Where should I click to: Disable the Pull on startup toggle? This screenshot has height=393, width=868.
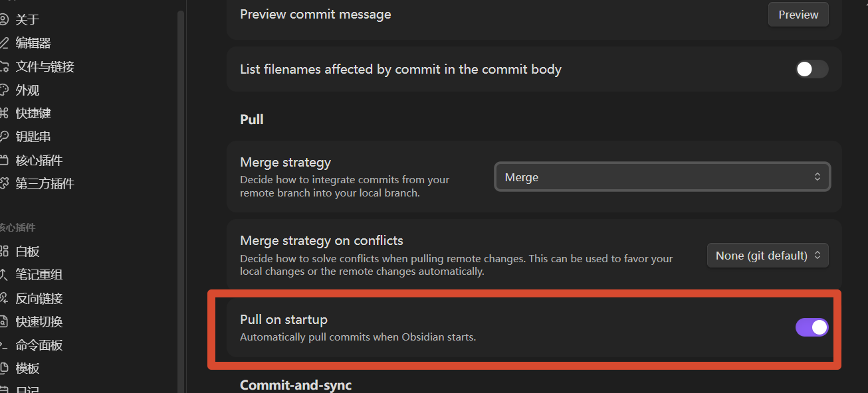[812, 327]
